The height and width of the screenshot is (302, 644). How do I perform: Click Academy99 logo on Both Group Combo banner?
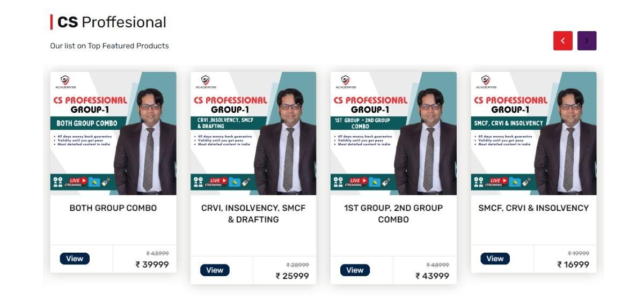point(65,82)
